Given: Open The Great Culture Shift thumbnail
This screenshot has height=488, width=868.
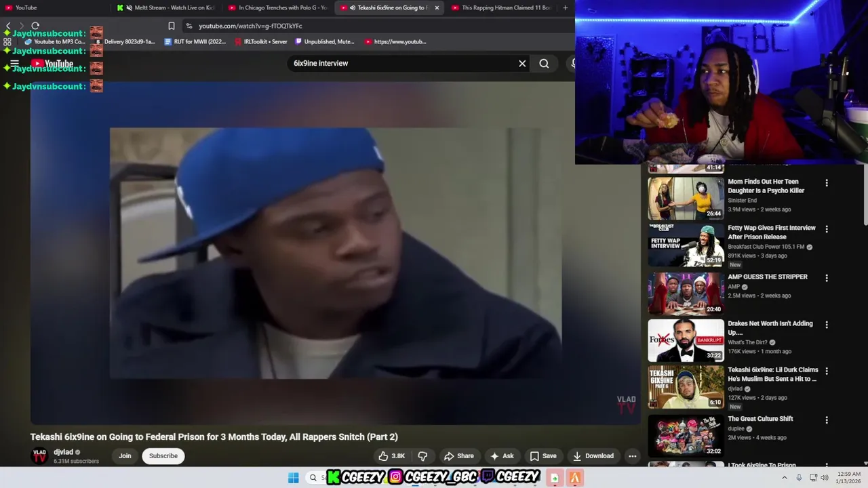Looking at the screenshot, I should (x=686, y=436).
